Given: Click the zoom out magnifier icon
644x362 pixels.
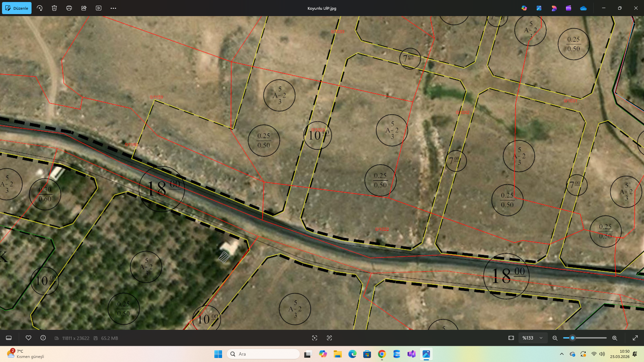Looking at the screenshot, I should [555, 338].
